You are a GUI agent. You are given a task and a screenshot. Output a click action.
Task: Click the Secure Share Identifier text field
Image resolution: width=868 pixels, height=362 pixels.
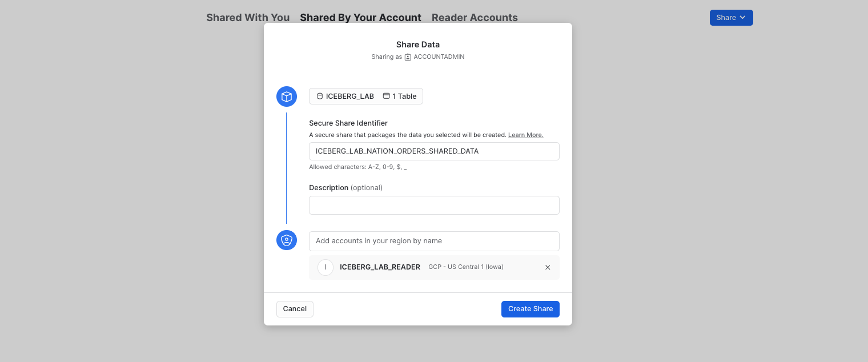(x=434, y=151)
